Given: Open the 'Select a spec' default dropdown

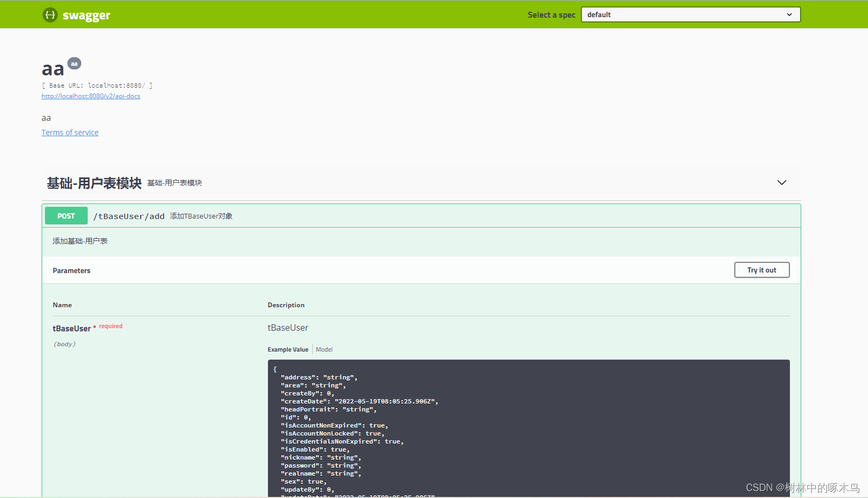Looking at the screenshot, I should coord(690,14).
